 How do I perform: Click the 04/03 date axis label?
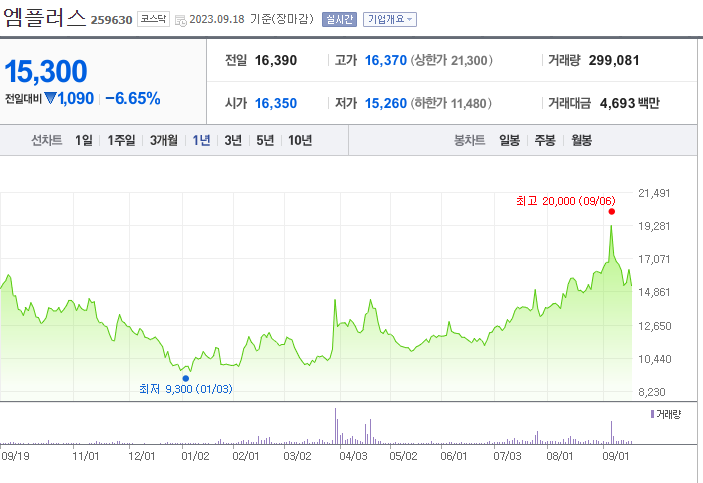[x=353, y=456]
